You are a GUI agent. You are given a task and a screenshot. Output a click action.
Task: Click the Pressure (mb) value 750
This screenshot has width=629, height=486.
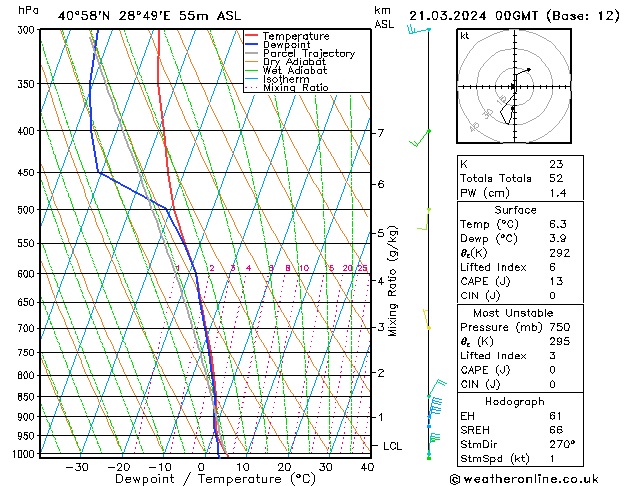[560, 327]
